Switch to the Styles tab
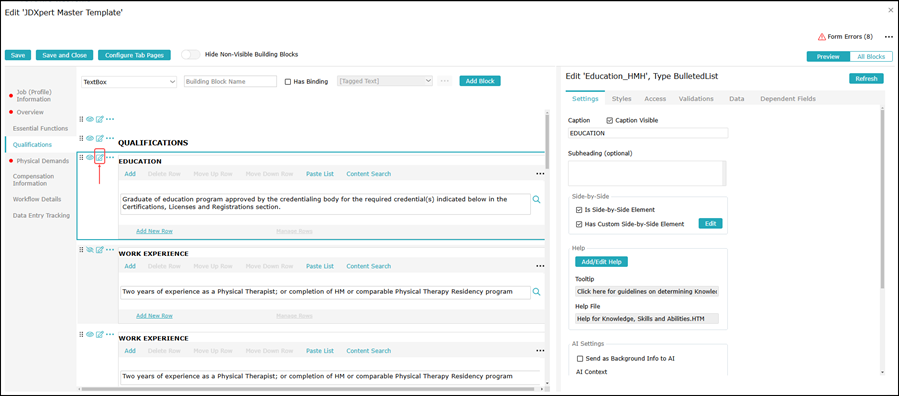 point(622,99)
